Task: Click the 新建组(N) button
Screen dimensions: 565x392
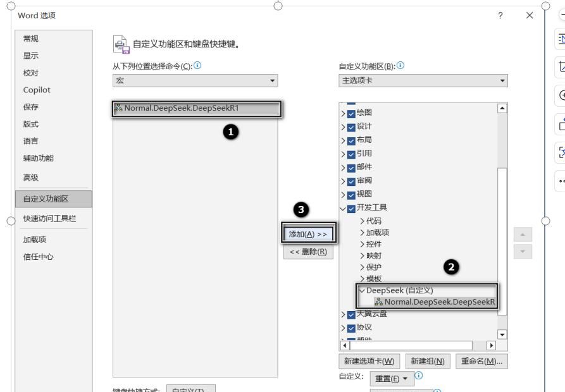Action: [429, 360]
